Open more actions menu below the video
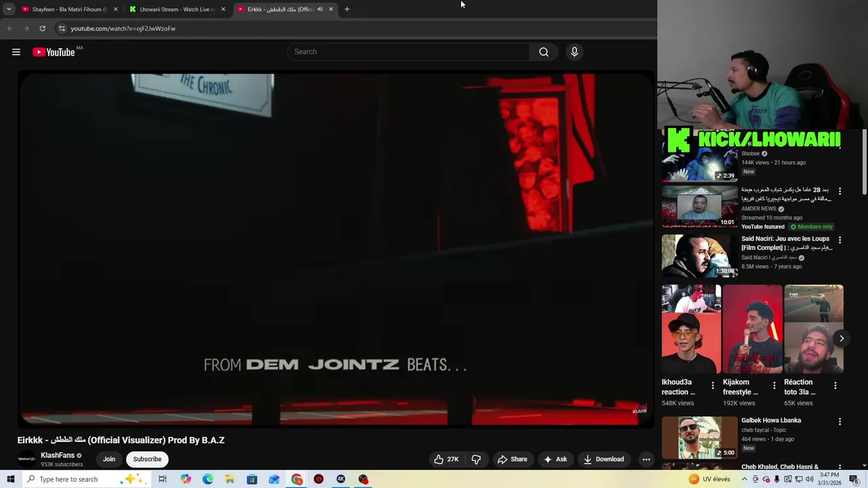This screenshot has height=488, width=868. click(646, 459)
